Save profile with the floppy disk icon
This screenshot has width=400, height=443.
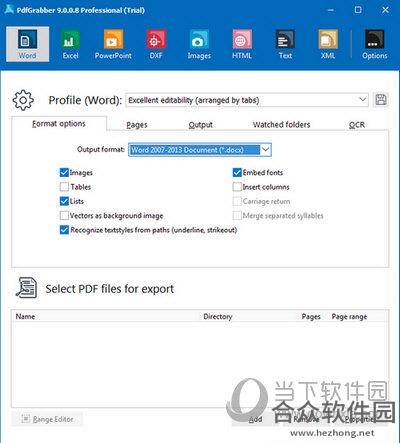(x=381, y=100)
